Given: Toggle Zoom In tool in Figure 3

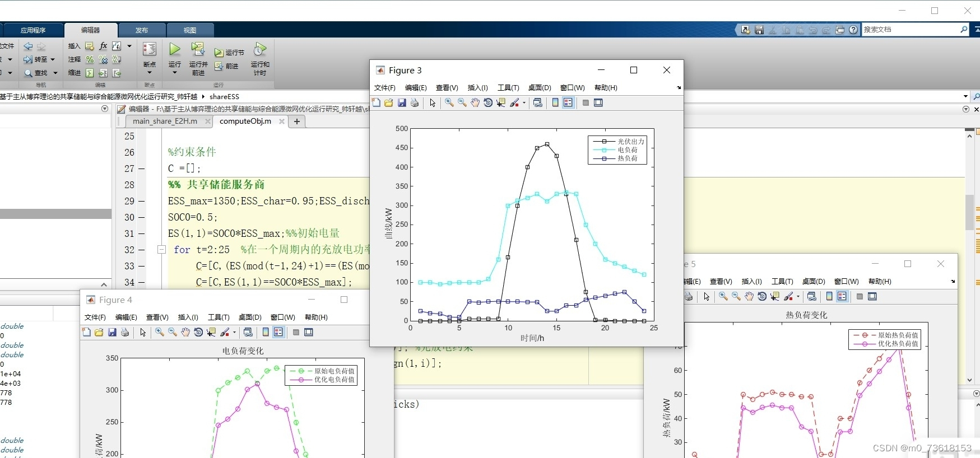Looking at the screenshot, I should click(x=449, y=102).
